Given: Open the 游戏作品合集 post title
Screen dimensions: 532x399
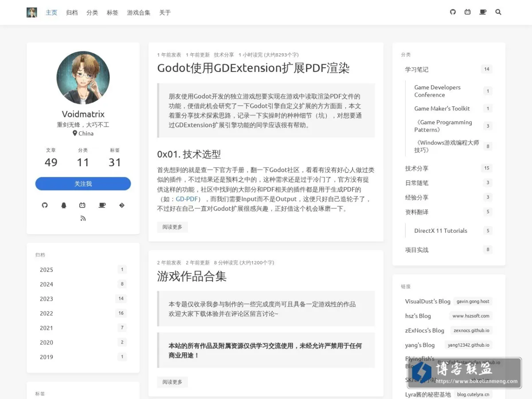Looking at the screenshot, I should [x=192, y=276].
